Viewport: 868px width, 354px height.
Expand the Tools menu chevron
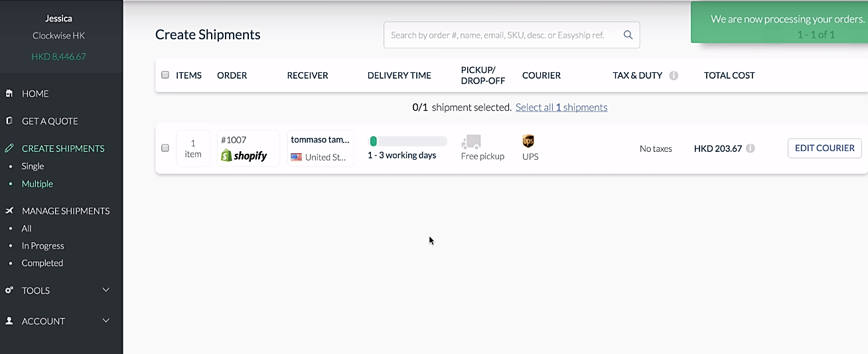(106, 290)
